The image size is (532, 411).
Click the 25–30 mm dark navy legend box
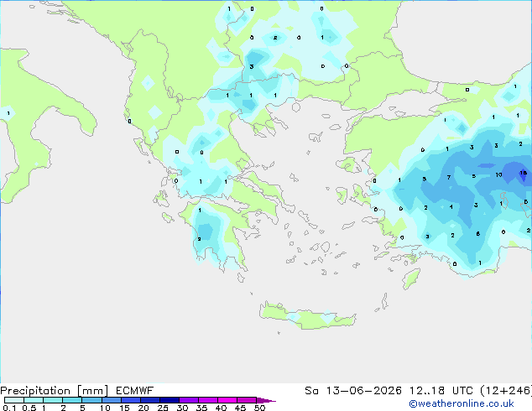(170, 400)
